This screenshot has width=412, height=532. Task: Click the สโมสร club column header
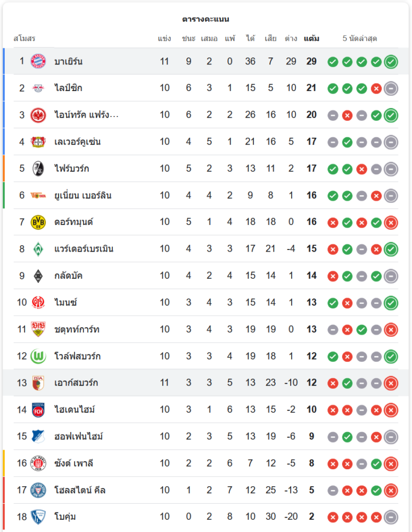pyautogui.click(x=24, y=39)
